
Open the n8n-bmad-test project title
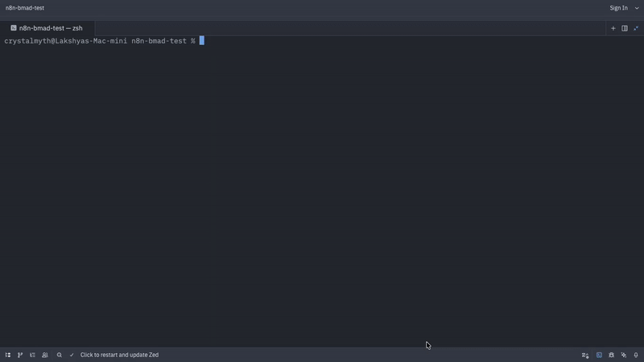point(25,8)
